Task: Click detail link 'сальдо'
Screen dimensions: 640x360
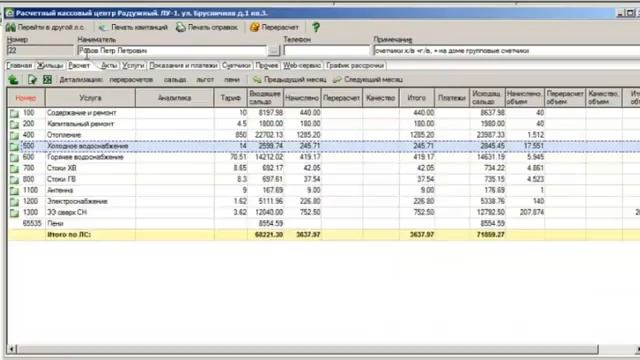Action: coord(175,80)
